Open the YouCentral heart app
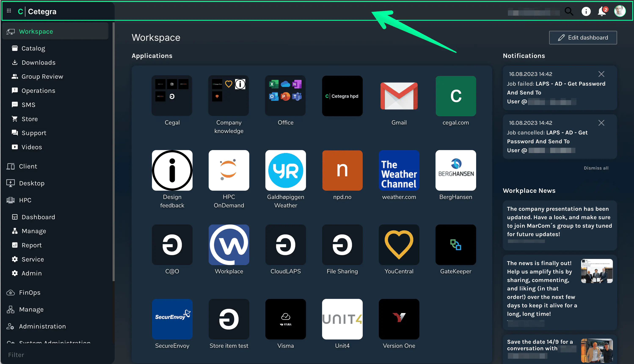 399,245
